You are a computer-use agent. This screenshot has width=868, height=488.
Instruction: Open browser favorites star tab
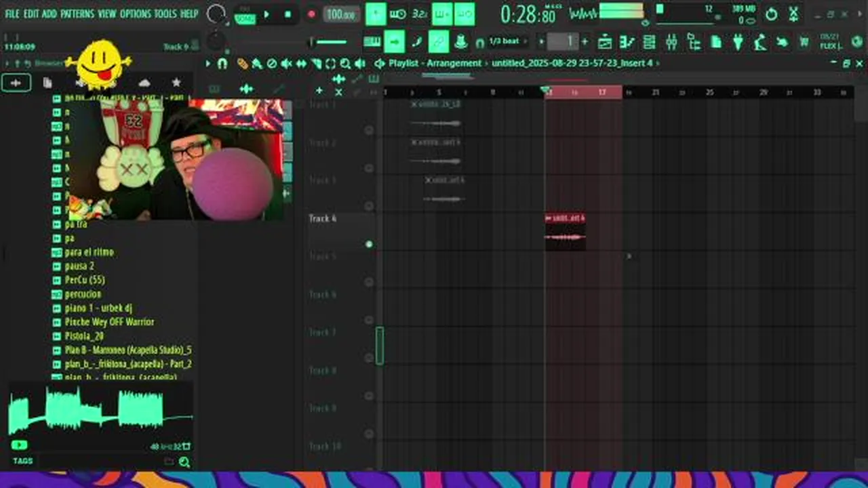tap(176, 83)
